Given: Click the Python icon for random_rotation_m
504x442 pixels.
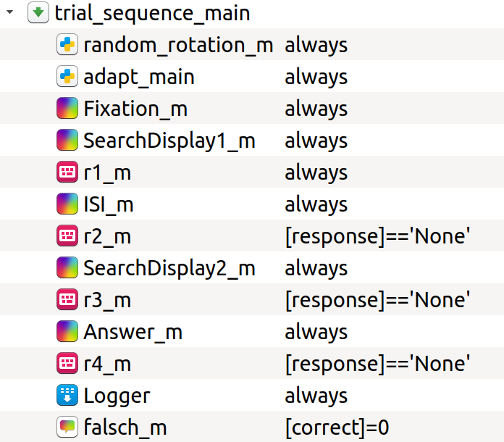Looking at the screenshot, I should [67, 44].
